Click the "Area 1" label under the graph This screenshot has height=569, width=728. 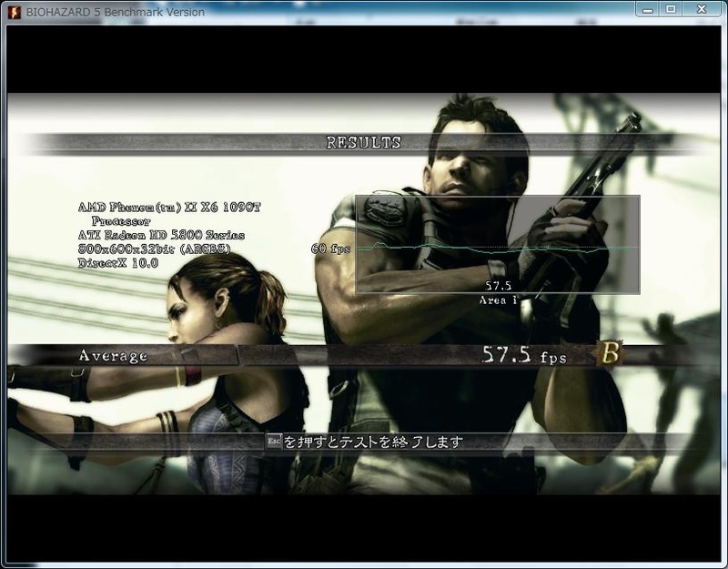[x=498, y=300]
